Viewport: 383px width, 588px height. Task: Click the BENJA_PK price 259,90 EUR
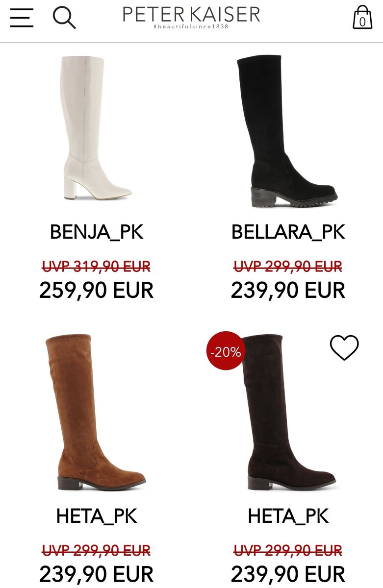(x=97, y=290)
